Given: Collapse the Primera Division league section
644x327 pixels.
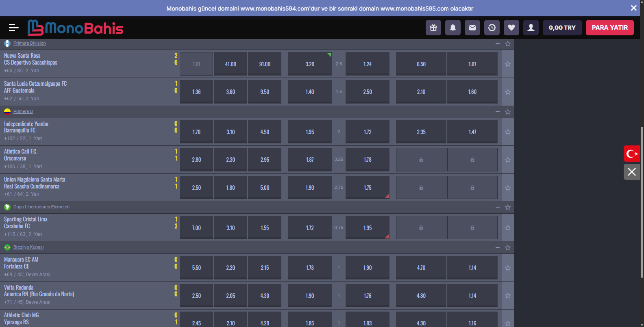Looking at the screenshot, I should click(x=498, y=43).
